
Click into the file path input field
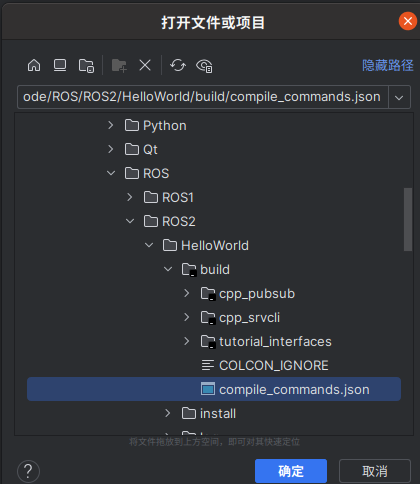pos(203,97)
